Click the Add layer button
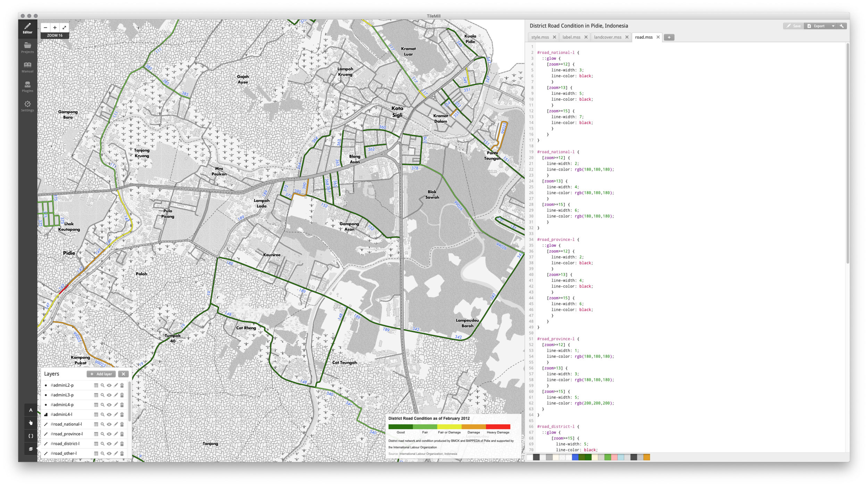This screenshot has width=868, height=486. pos(101,374)
